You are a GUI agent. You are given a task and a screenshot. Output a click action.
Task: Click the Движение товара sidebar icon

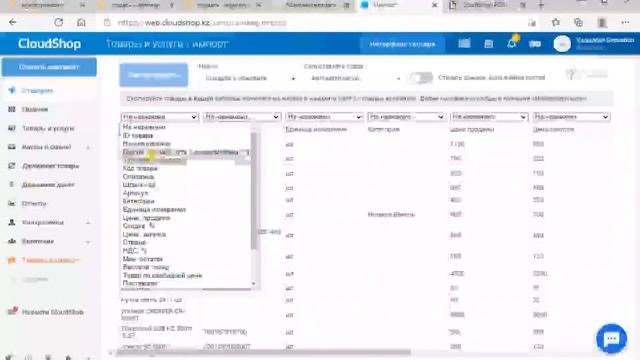[12, 166]
